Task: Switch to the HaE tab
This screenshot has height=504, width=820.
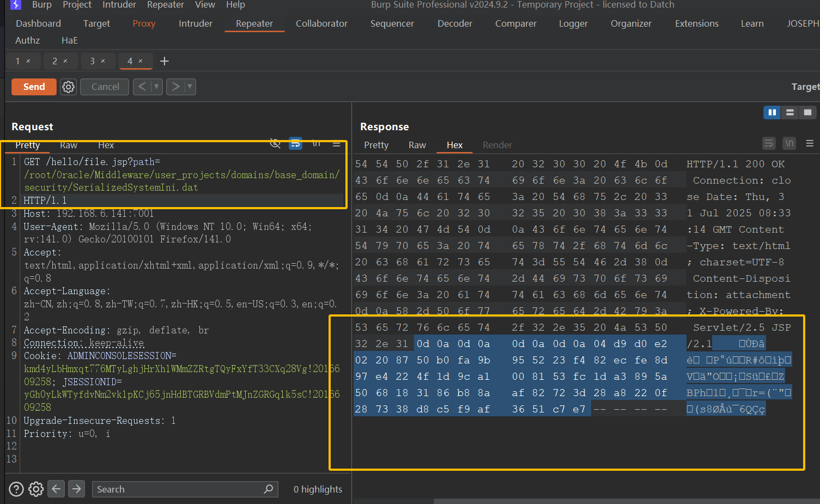Action: pos(70,40)
